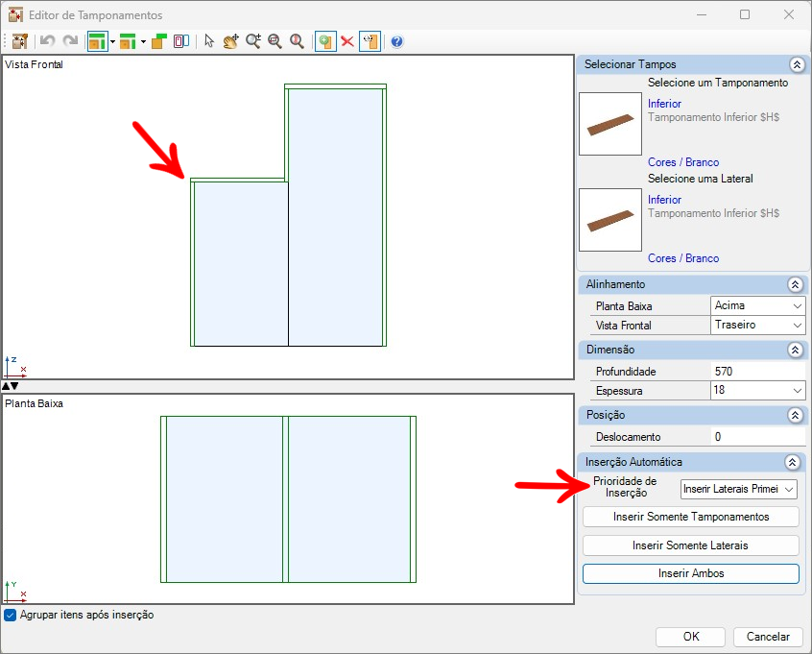Toggle the panel visibility eye icon
This screenshot has height=654, width=812.
click(x=370, y=41)
